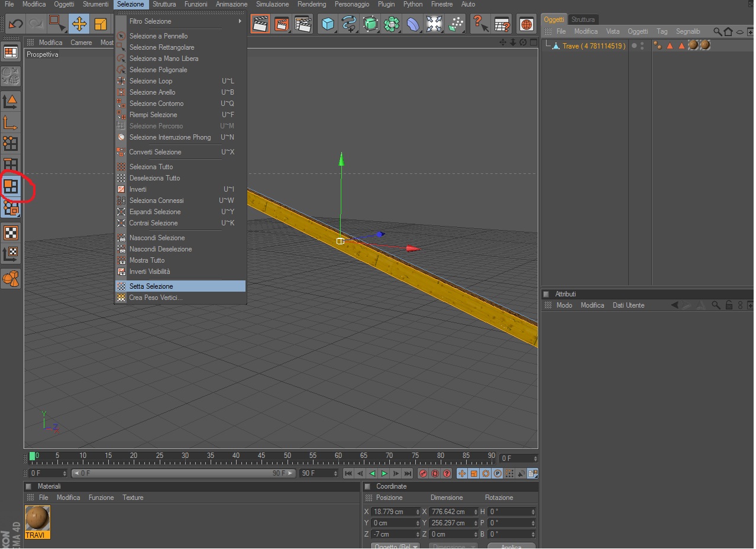Viewport: 756px width, 549px height.
Task: Choose Inverti in the Selezione menu
Action: coord(180,189)
